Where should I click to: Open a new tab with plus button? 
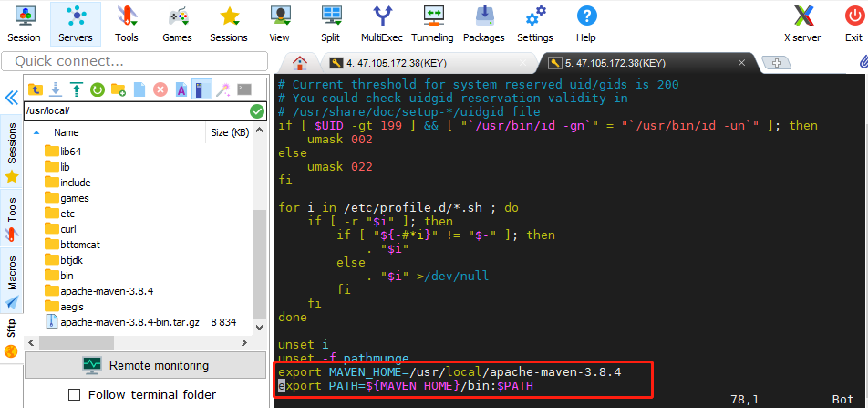tap(777, 63)
